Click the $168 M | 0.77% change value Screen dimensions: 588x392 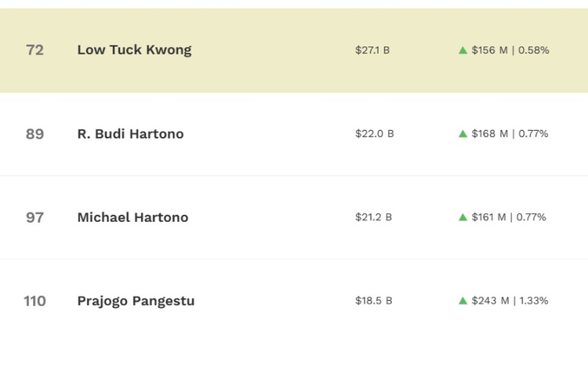[x=510, y=134]
